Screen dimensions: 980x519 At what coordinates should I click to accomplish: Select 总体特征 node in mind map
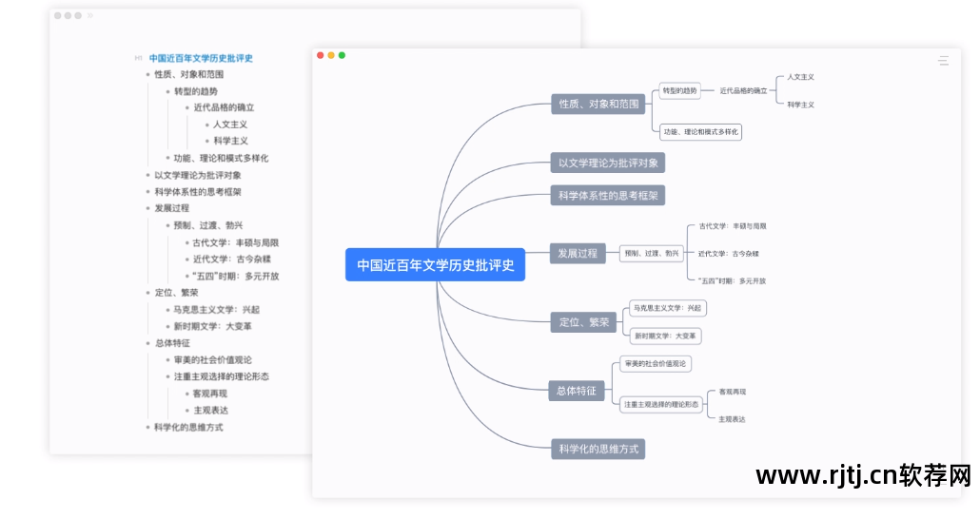577,391
